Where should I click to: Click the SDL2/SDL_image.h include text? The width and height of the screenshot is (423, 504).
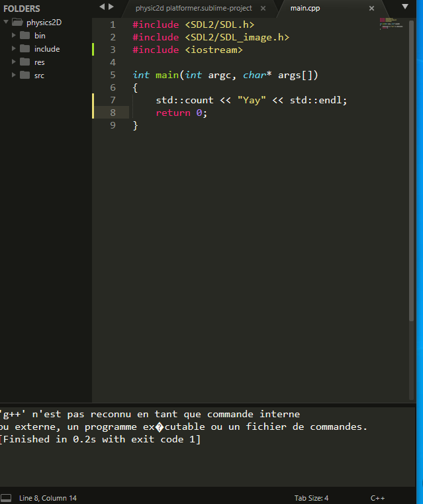pos(237,37)
